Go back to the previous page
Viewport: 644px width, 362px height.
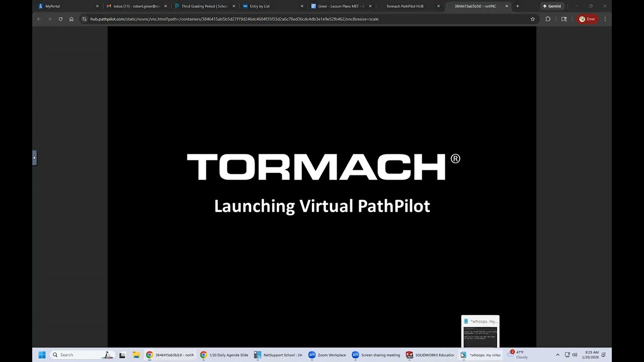[x=39, y=19]
